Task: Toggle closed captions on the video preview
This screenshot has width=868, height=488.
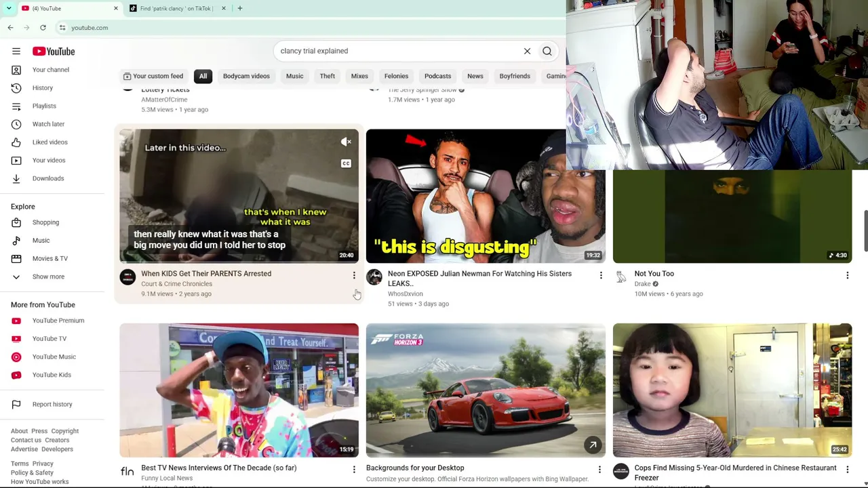Action: pos(346,163)
